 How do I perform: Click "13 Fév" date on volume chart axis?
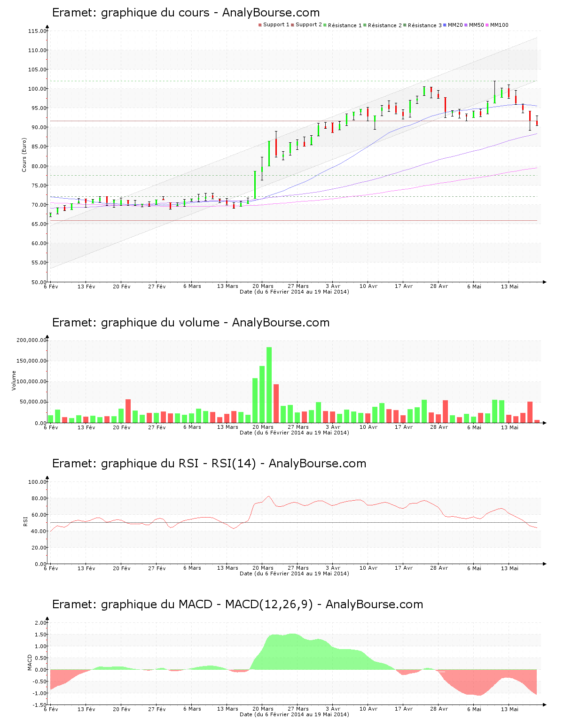tap(86, 427)
